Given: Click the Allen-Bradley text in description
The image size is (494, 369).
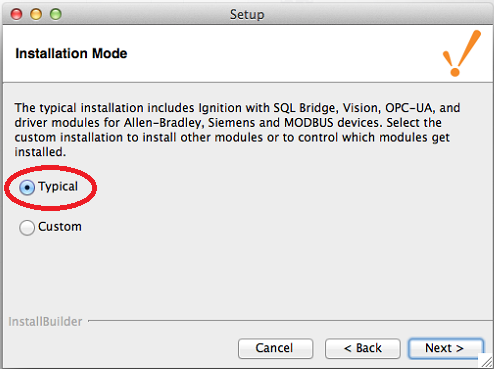Looking at the screenshot, I should pos(163,123).
